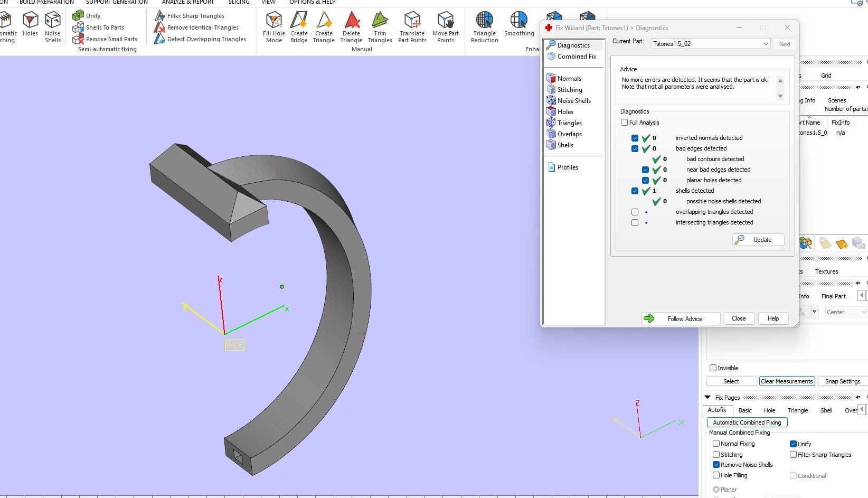Click the Follow Advice button
The height and width of the screenshot is (498, 868).
pos(681,318)
